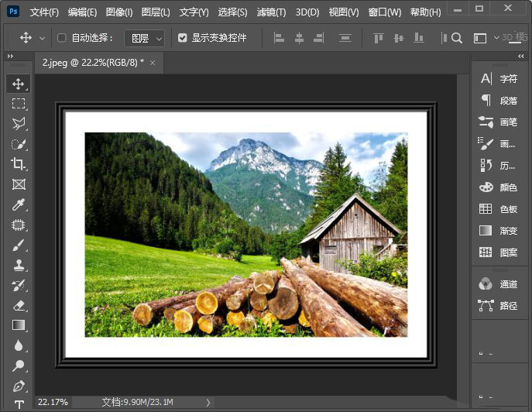Open the 图案 patterns panel
This screenshot has width=532, height=412.
499,252
